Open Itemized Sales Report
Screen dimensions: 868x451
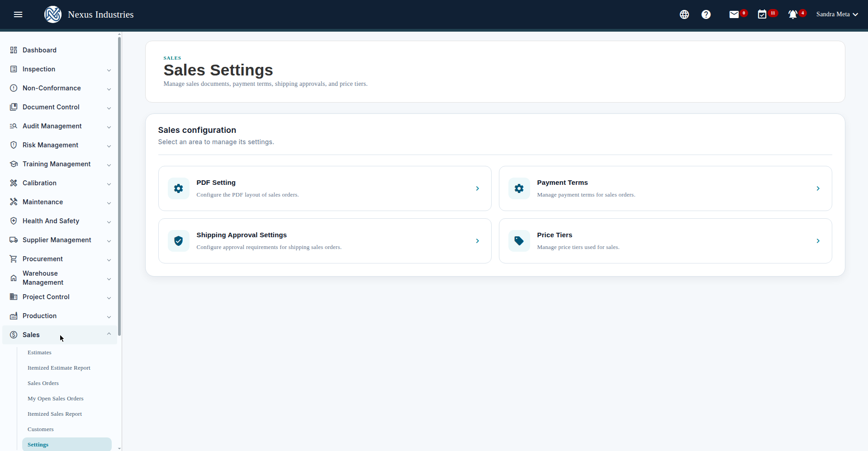pos(55,414)
